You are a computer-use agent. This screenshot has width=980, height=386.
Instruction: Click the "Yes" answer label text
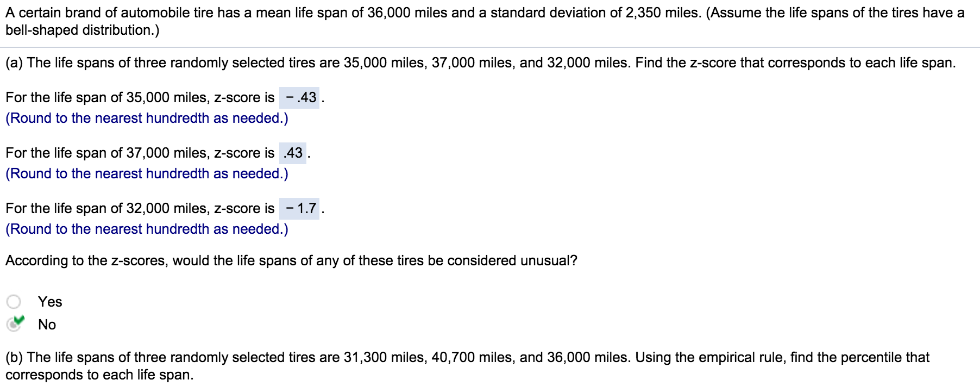pos(50,302)
